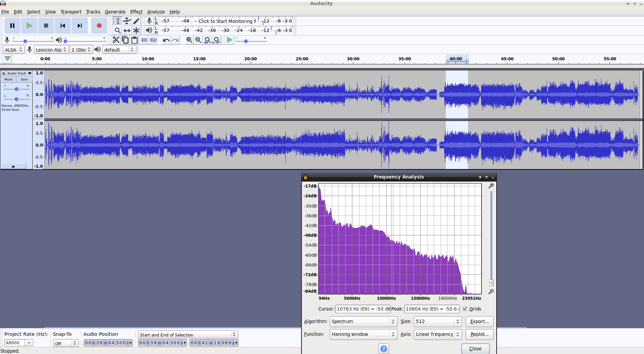The image size is (644, 354).
Task: Start recording with the Record button
Action: [x=99, y=26]
